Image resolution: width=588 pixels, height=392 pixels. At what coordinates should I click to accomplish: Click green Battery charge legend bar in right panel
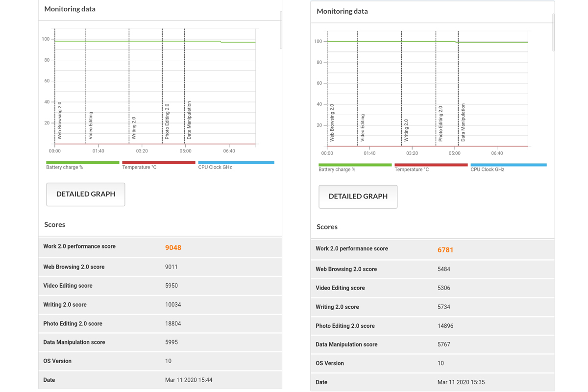[x=355, y=165]
